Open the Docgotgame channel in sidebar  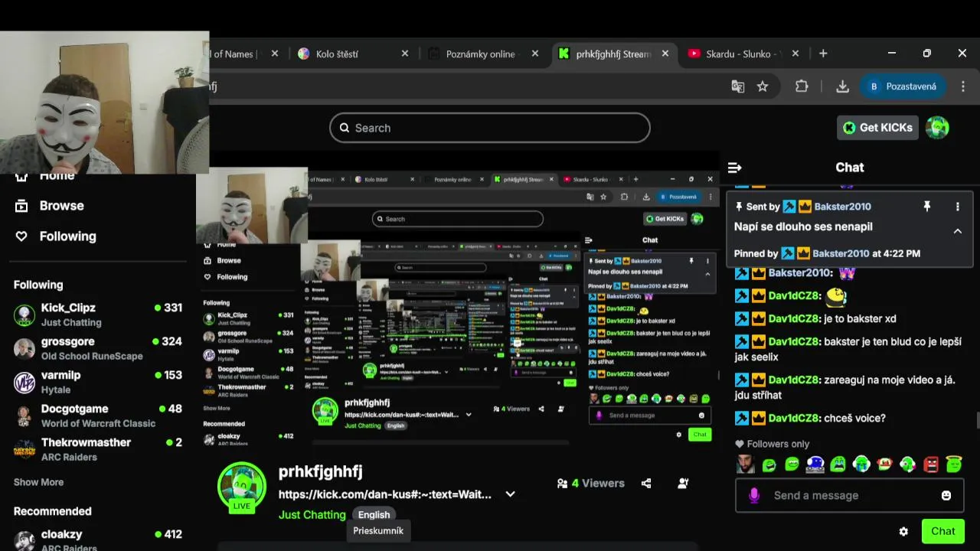(98, 416)
